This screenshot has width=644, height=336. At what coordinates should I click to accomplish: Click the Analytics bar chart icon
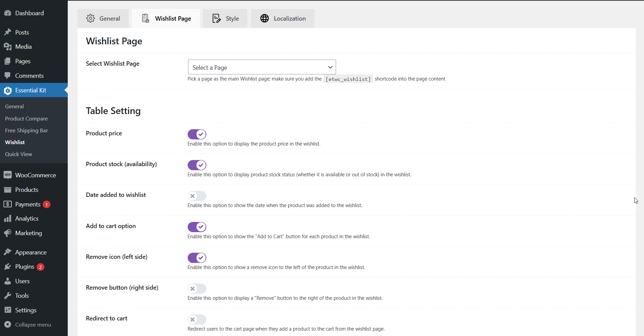pyautogui.click(x=7, y=219)
